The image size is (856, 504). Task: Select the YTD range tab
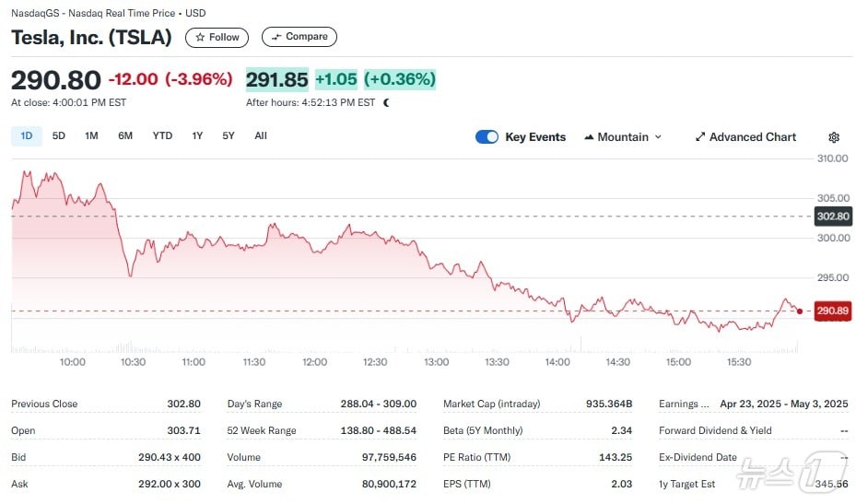162,135
